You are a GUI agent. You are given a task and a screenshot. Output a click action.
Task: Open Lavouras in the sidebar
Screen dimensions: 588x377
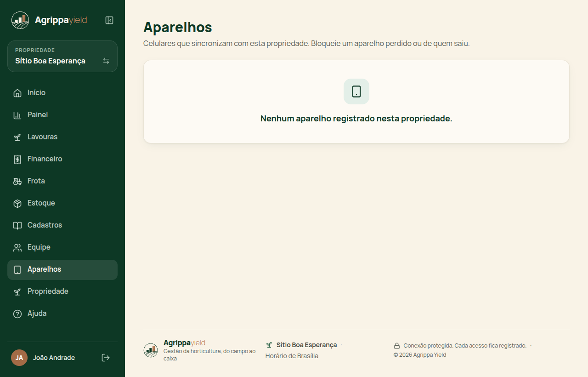pos(62,137)
